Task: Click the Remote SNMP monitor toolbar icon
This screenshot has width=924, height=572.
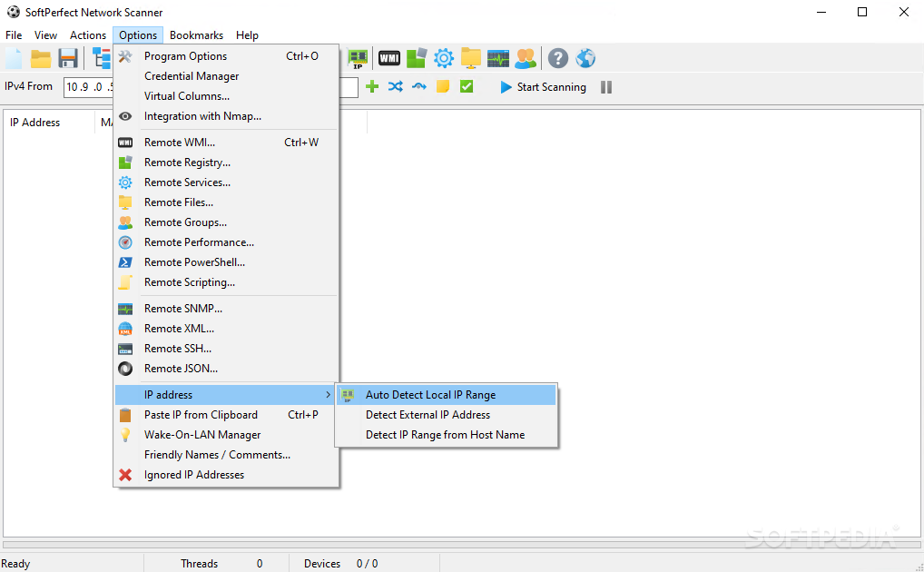Action: click(x=498, y=58)
